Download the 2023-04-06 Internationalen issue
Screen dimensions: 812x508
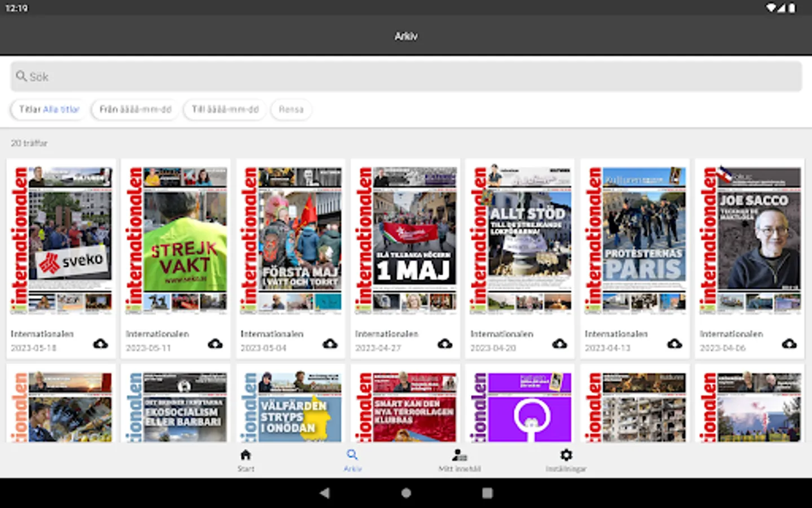tap(789, 344)
